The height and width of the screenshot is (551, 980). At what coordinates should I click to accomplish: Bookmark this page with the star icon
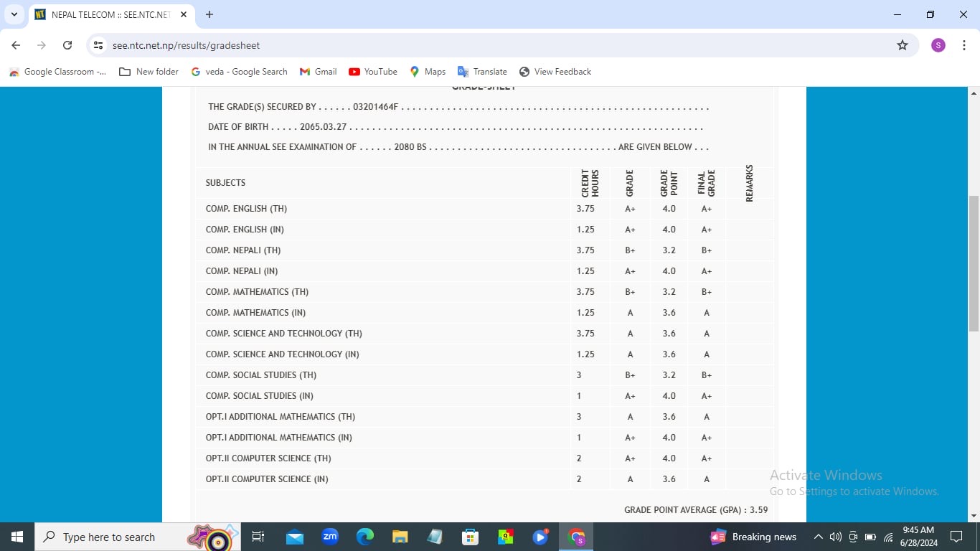[903, 45]
